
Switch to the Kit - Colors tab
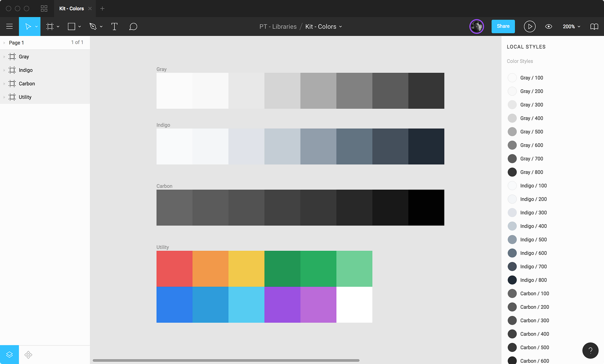click(72, 8)
